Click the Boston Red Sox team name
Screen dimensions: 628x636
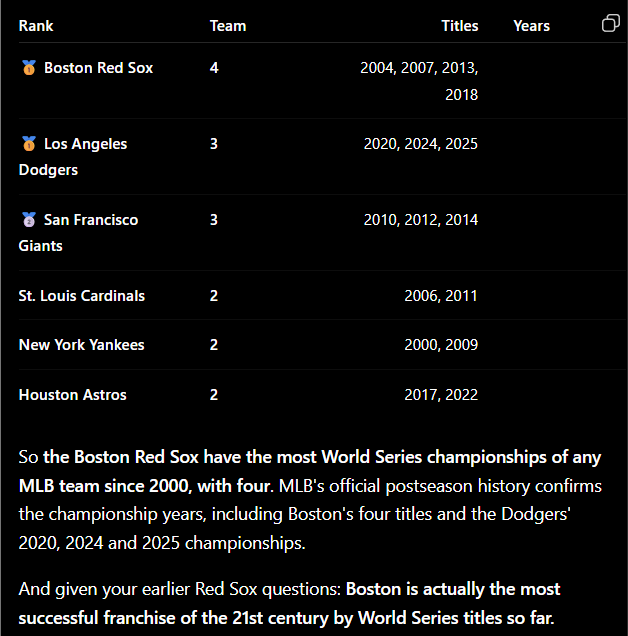(99, 68)
